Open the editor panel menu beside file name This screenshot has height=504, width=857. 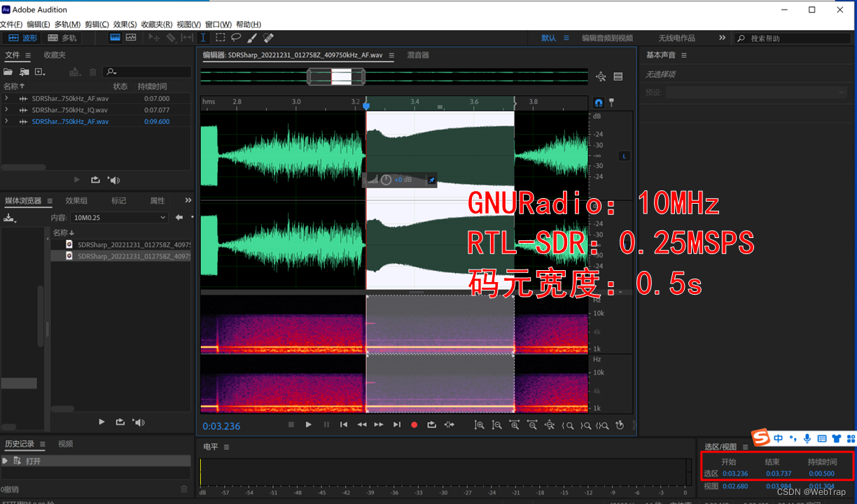(391, 55)
